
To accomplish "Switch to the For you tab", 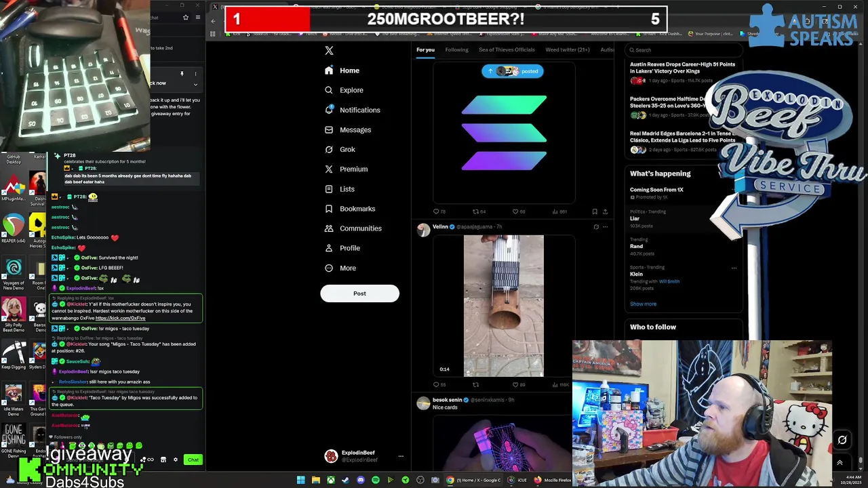I will tap(425, 49).
